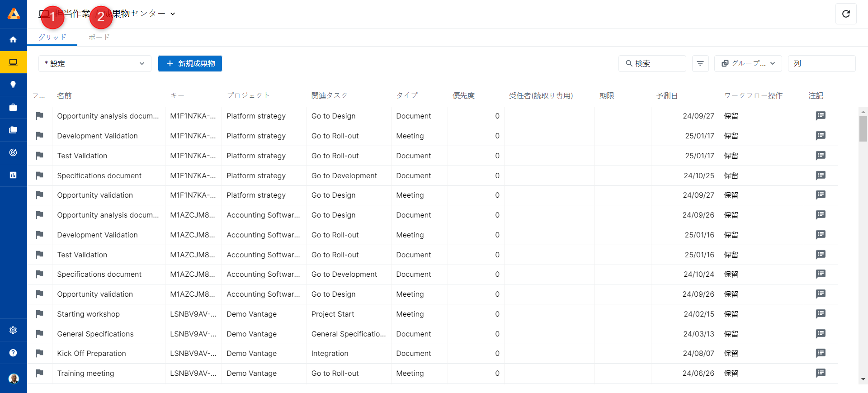This screenshot has height=393, width=868.
Task: Click the vertical scrollbar thumb of the grid
Action: (863, 129)
